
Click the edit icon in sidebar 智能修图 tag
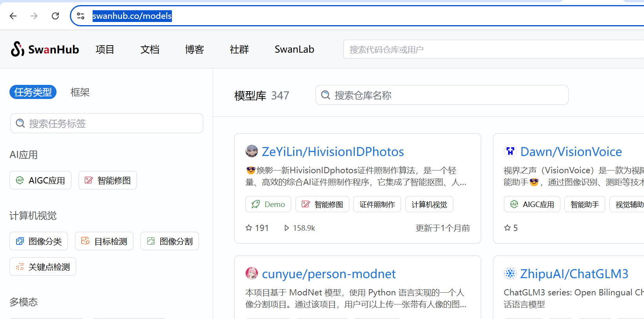[x=89, y=180]
